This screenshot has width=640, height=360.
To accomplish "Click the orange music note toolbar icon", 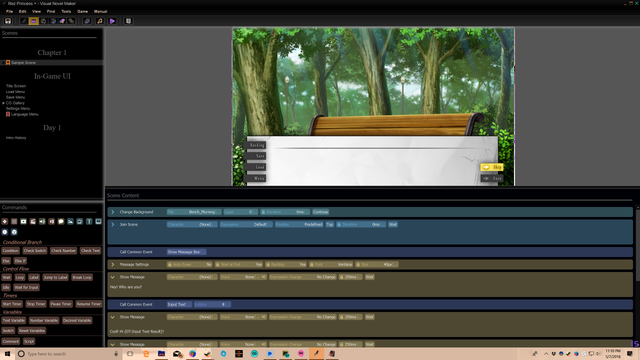I will (x=100, y=21).
